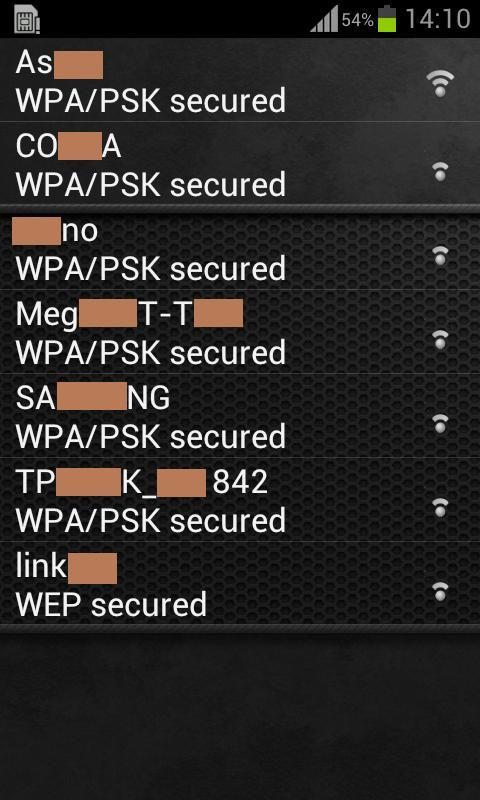Image resolution: width=480 pixels, height=800 pixels.
Task: Tap the SIM card icon in status bar
Action: click(x=27, y=21)
